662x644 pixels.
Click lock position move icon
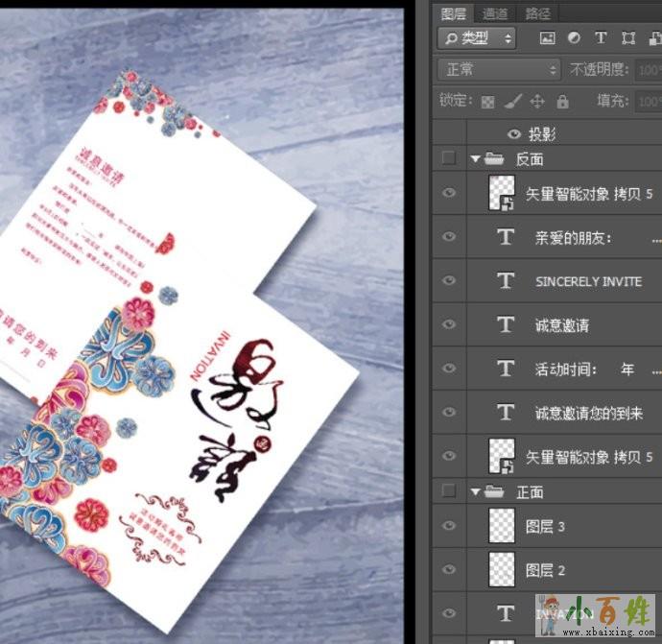pyautogui.click(x=537, y=101)
